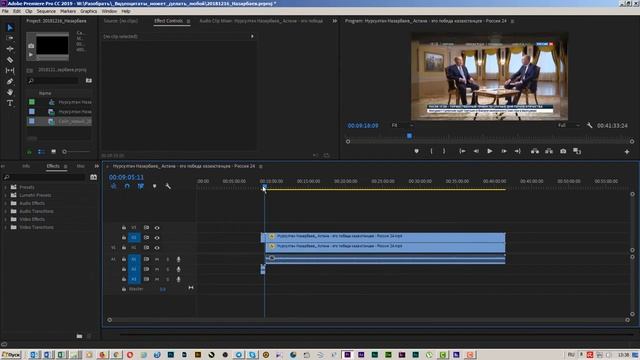Click Mark Out button in Program Monitor
The image size is (640, 360).
coord(444,151)
